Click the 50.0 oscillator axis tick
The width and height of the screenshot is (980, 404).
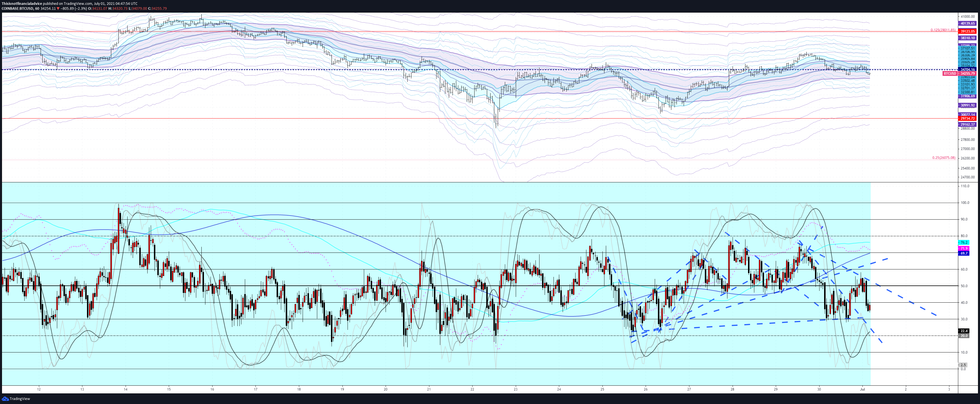964,286
